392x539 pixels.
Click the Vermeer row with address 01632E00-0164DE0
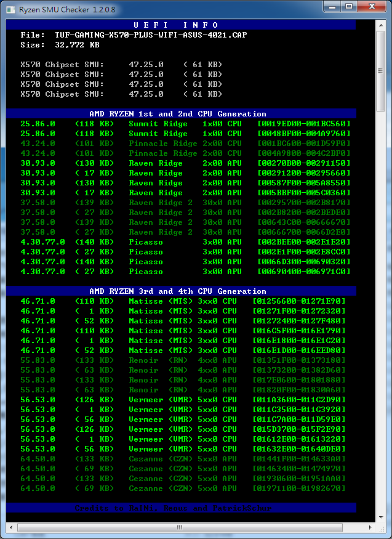point(183,449)
